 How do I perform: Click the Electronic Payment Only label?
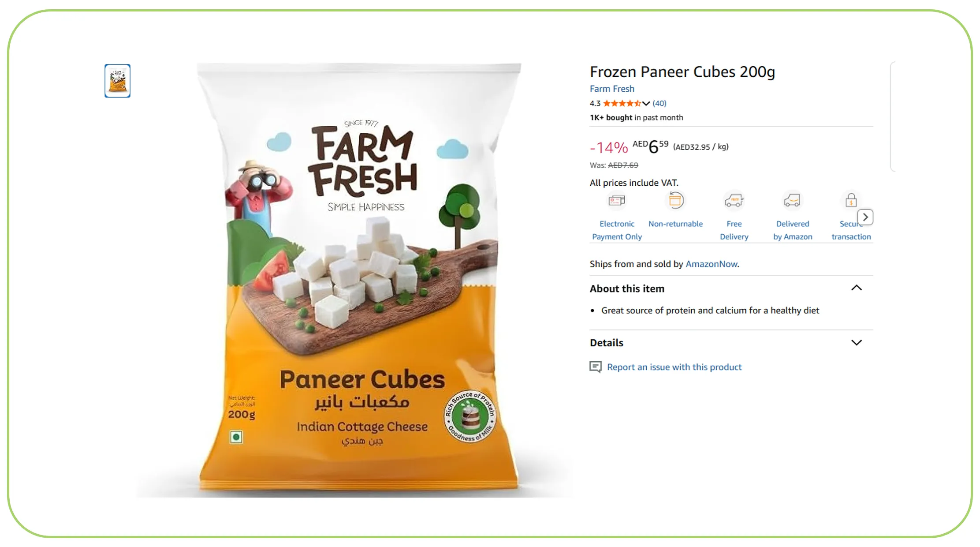pos(617,230)
